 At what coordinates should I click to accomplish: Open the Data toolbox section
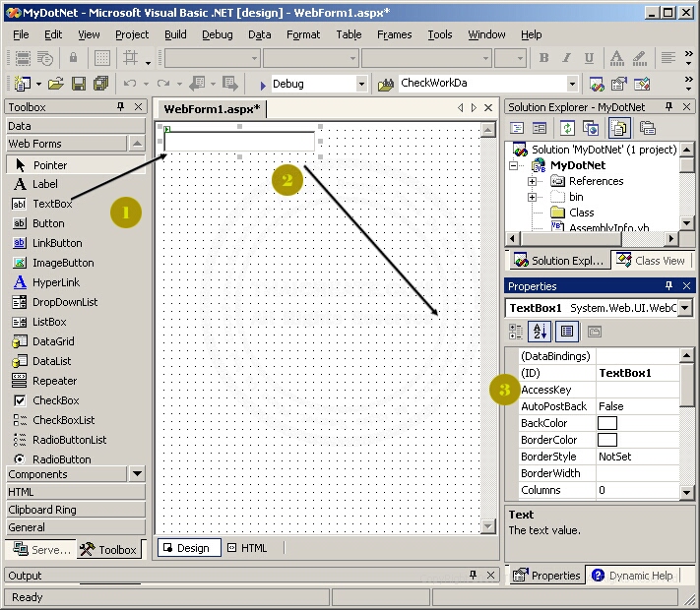tap(76, 126)
